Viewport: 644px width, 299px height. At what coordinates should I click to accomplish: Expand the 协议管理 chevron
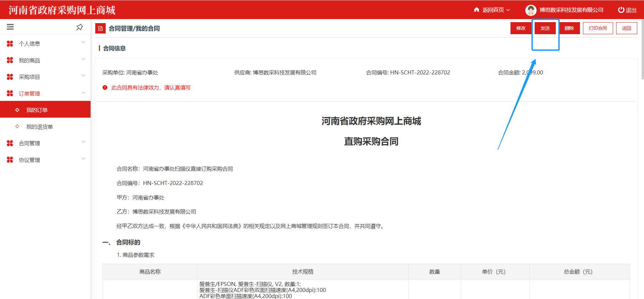[x=84, y=159]
